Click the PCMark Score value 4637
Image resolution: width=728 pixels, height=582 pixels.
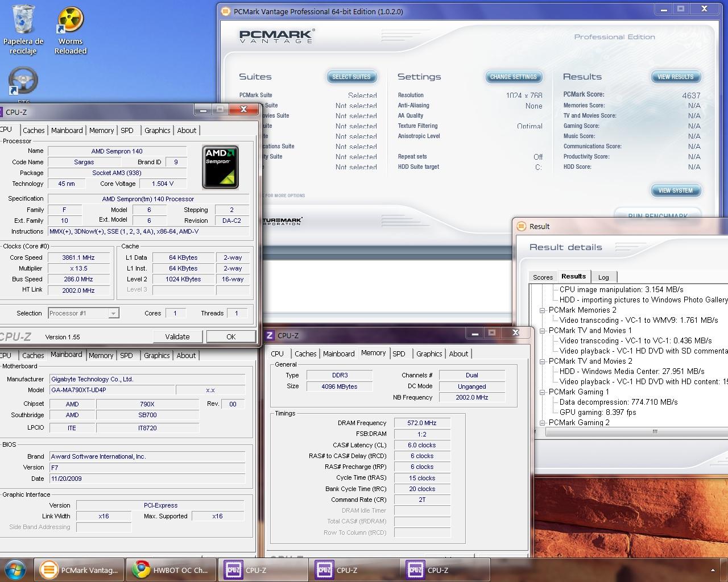coord(691,95)
